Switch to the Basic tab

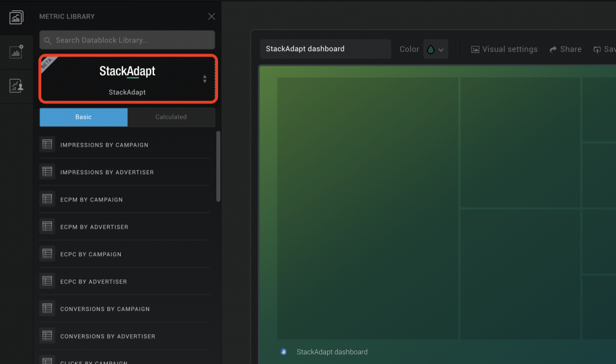pos(83,117)
